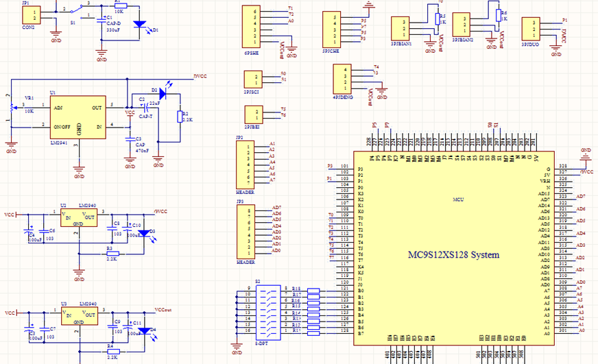Click the GND symbol below the S2 switch
The height and width of the screenshot is (364, 598).
pos(237,348)
